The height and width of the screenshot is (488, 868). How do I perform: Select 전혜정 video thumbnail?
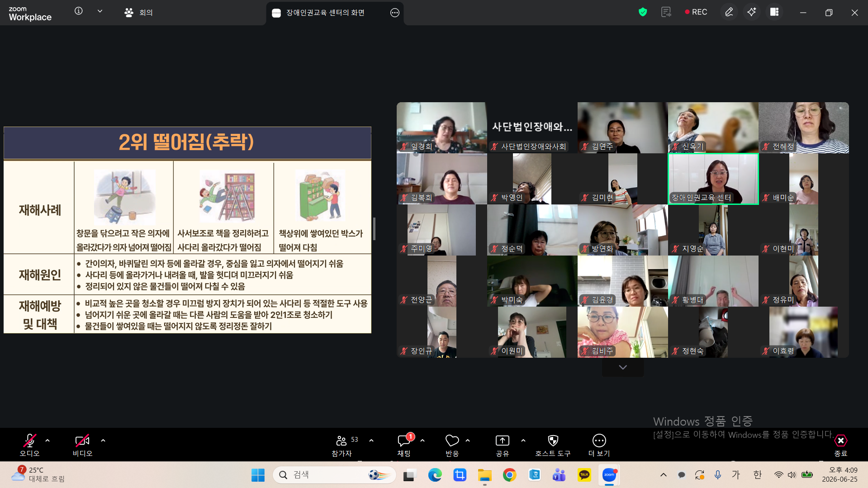804,128
